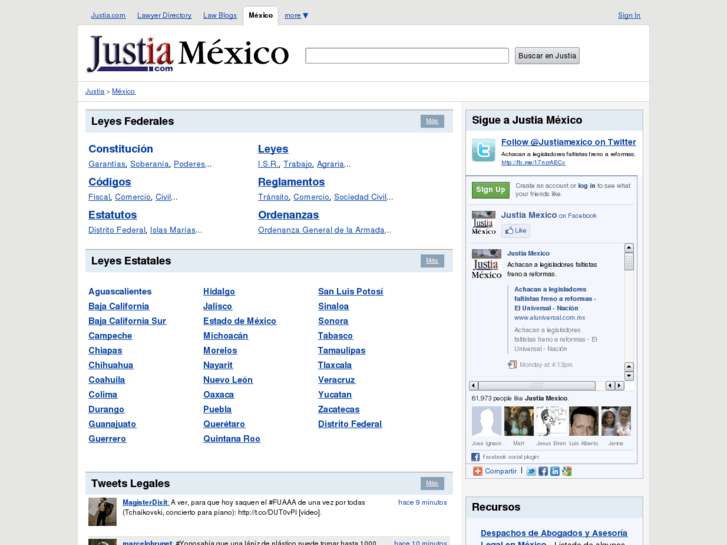
Task: Click the Facebook Like thumbs-up button
Action: point(516,231)
